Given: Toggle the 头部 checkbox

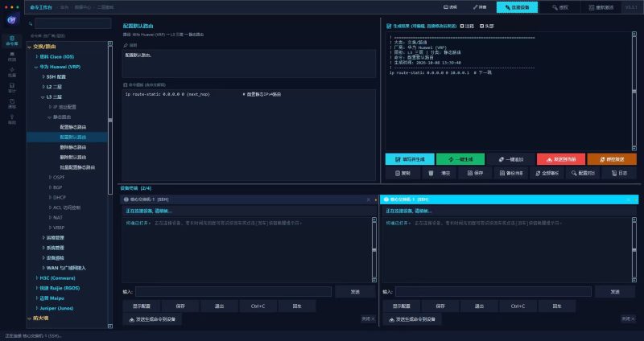Looking at the screenshot, I should [x=487, y=26].
